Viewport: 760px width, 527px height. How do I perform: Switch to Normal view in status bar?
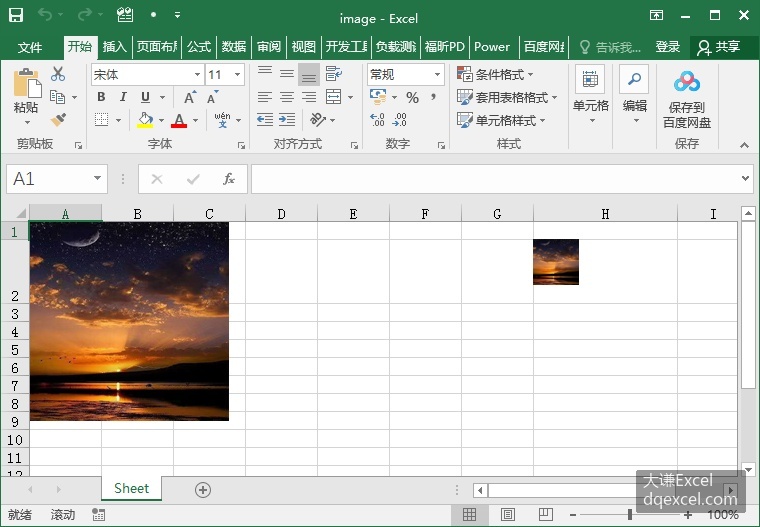pyautogui.click(x=469, y=514)
